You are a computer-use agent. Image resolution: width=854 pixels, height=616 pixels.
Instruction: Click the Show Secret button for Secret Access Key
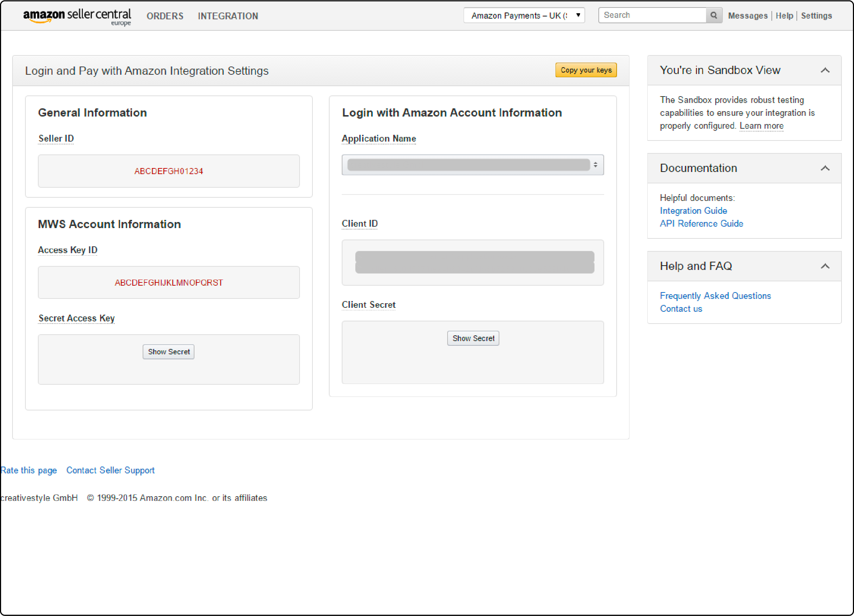click(168, 351)
